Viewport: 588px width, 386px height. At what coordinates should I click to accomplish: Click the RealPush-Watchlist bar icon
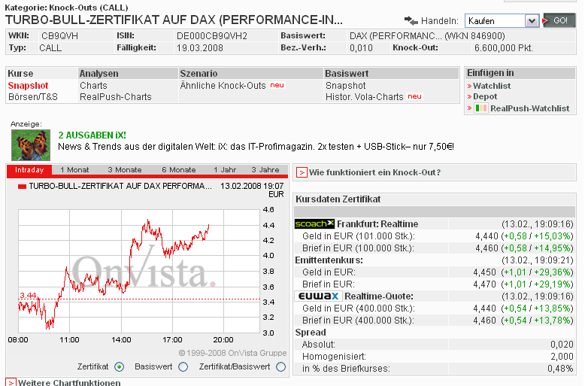pos(480,108)
